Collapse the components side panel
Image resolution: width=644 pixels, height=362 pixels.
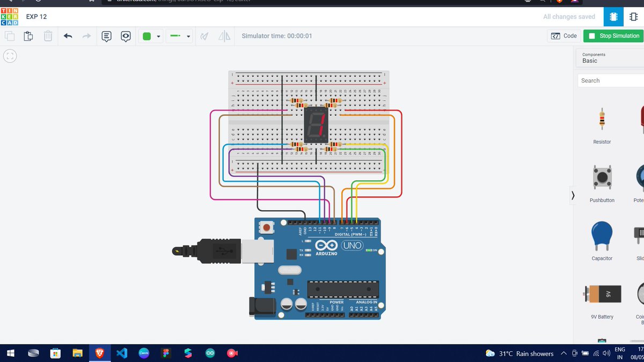pyautogui.click(x=573, y=196)
